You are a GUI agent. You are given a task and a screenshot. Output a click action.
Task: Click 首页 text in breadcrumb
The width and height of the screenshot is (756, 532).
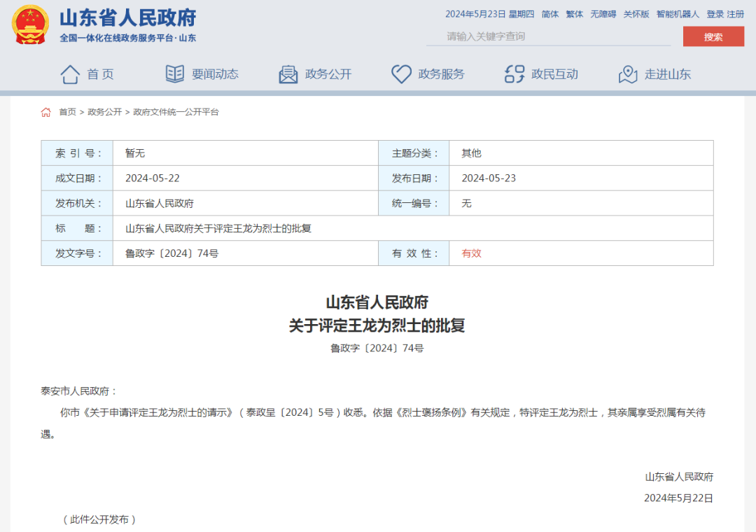point(67,112)
